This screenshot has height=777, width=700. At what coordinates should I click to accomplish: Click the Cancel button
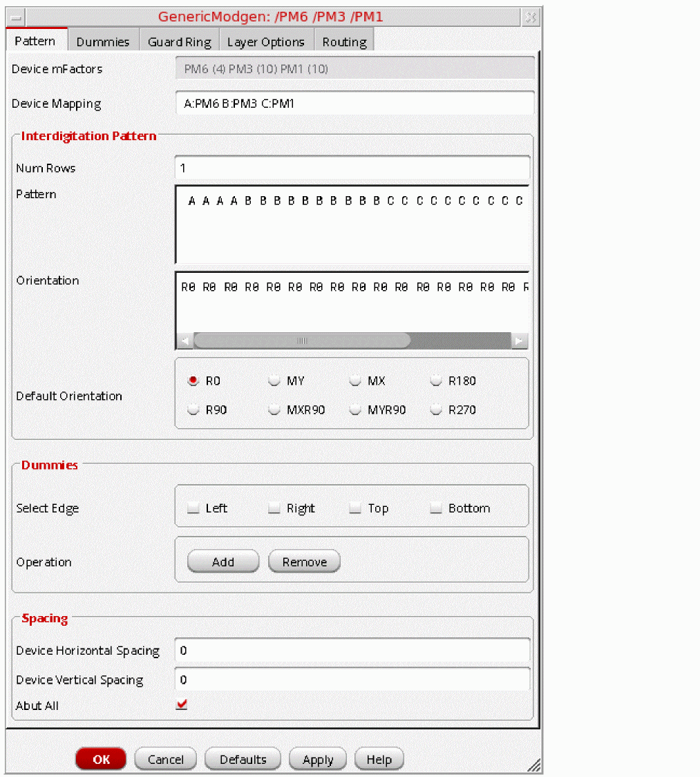[x=166, y=759]
